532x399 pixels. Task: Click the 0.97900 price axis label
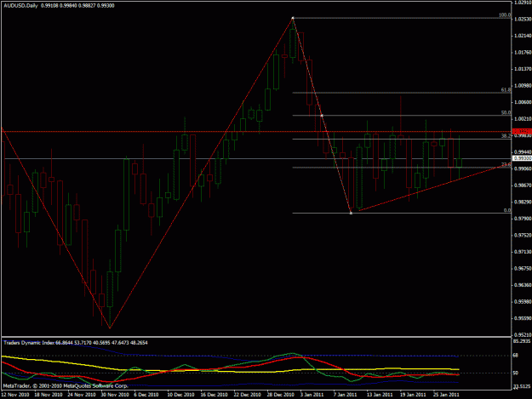tap(523, 219)
